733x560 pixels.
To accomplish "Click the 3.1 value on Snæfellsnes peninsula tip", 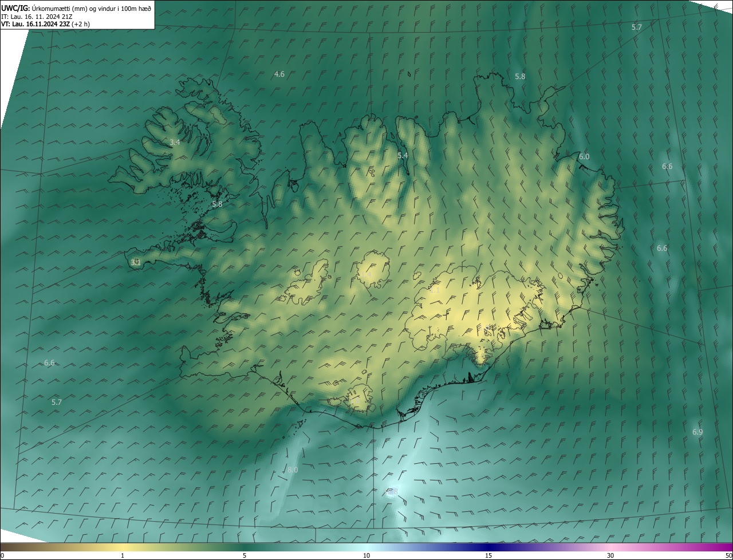I will pyautogui.click(x=136, y=262).
